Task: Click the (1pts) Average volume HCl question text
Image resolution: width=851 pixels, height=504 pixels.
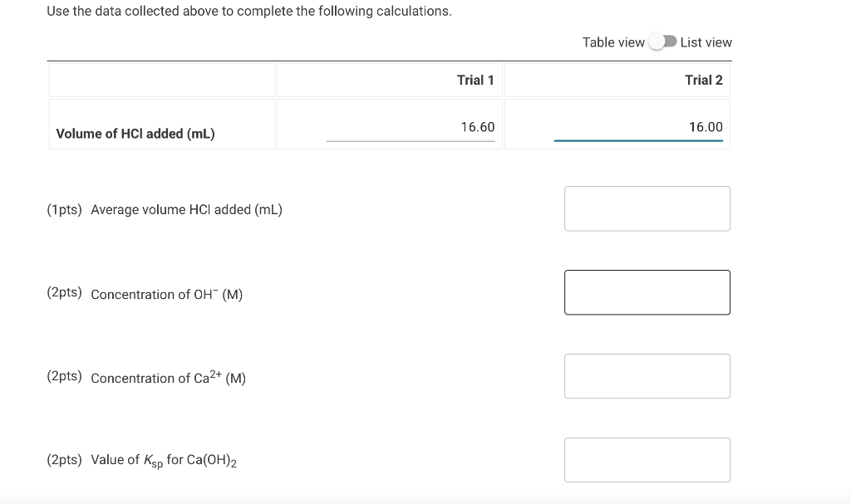Action: click(x=164, y=210)
